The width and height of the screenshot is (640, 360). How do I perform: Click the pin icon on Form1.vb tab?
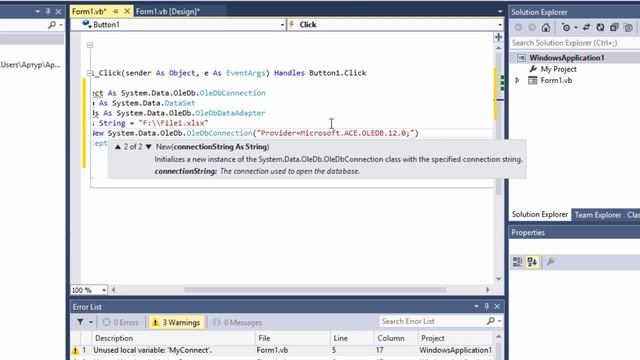tap(116, 11)
